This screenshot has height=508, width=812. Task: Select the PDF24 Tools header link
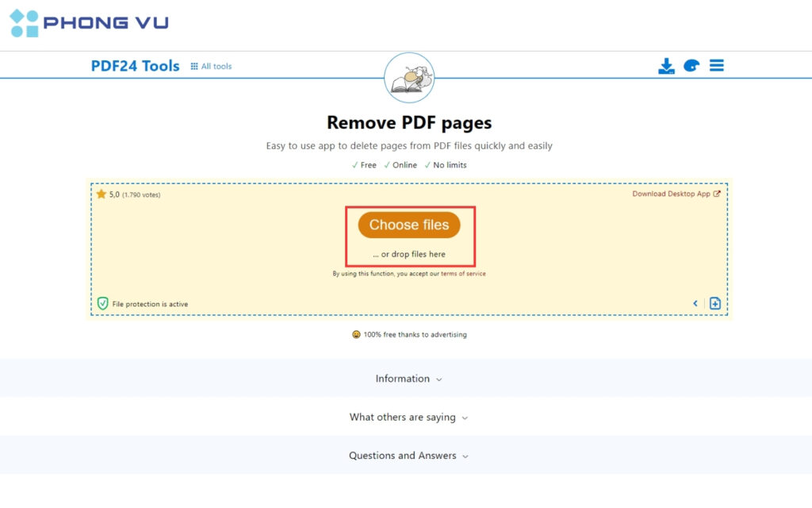pyautogui.click(x=135, y=66)
